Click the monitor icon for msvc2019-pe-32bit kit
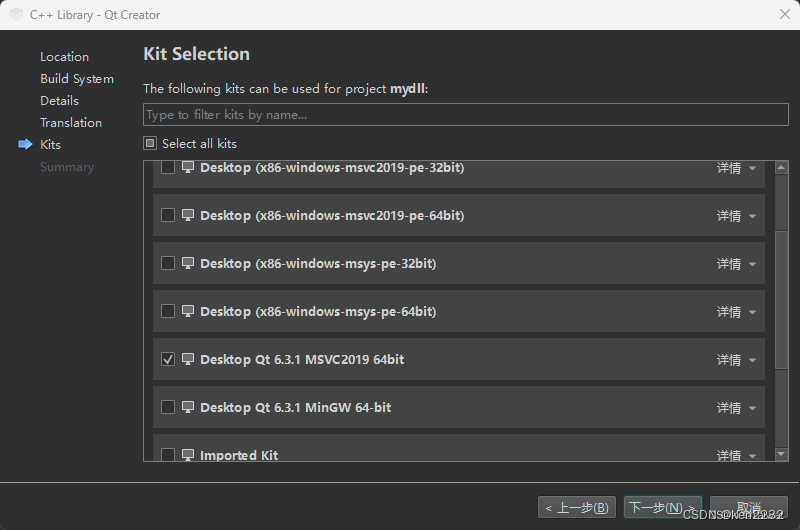The image size is (800, 530). [x=188, y=167]
